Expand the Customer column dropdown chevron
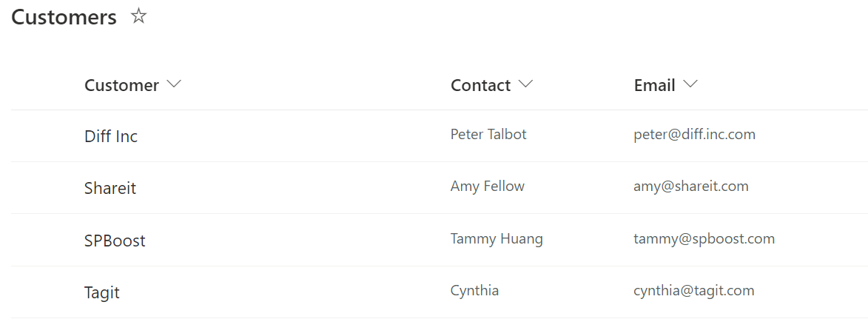Image resolution: width=868 pixels, height=319 pixels. 174,84
